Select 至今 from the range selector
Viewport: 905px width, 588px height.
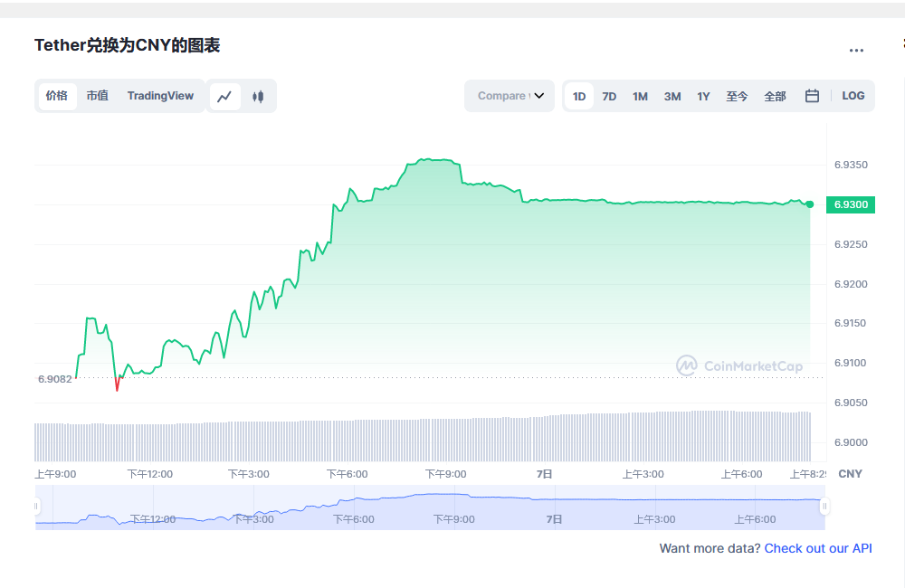tap(737, 95)
